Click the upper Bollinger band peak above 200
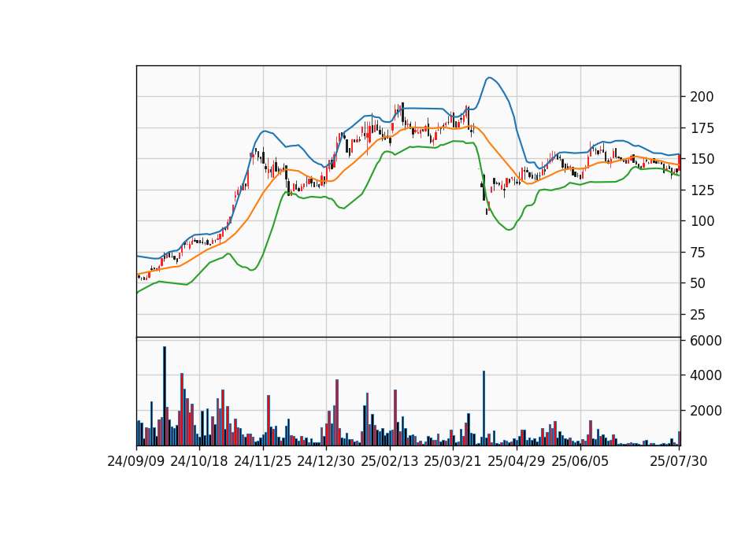The image size is (756, 543). point(489,78)
